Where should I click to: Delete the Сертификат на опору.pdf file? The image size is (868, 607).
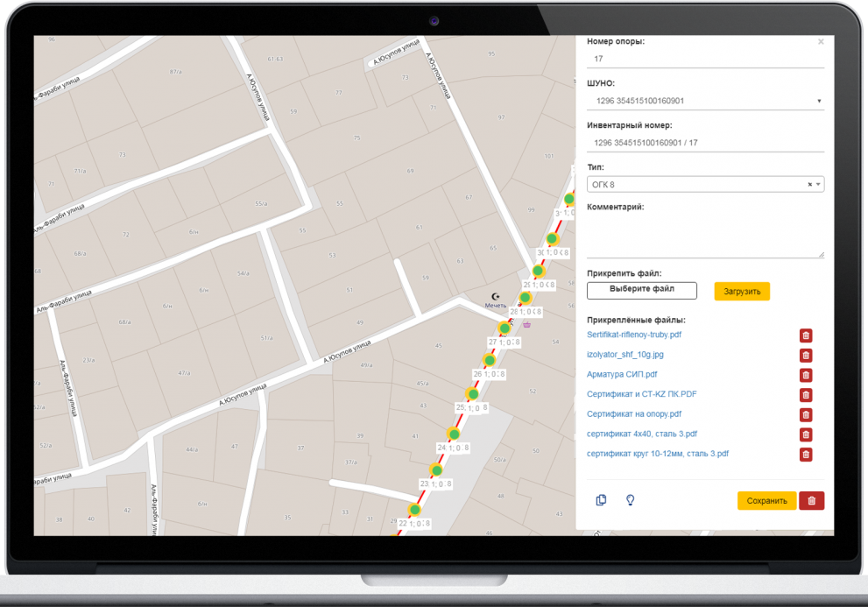[805, 414]
